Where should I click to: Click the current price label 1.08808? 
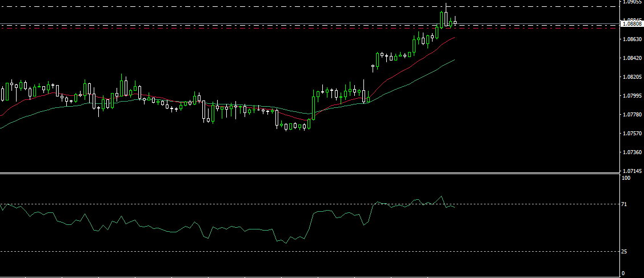pyautogui.click(x=631, y=24)
